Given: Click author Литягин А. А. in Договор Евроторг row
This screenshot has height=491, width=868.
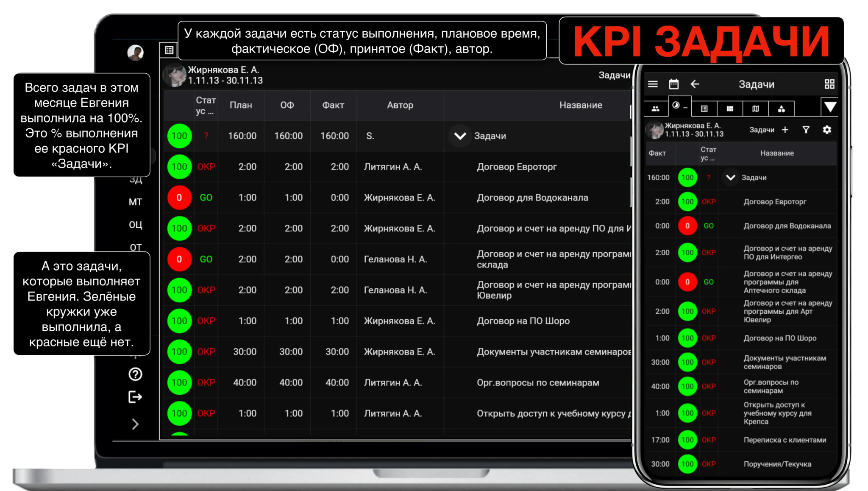Looking at the screenshot, I should click(x=393, y=167).
